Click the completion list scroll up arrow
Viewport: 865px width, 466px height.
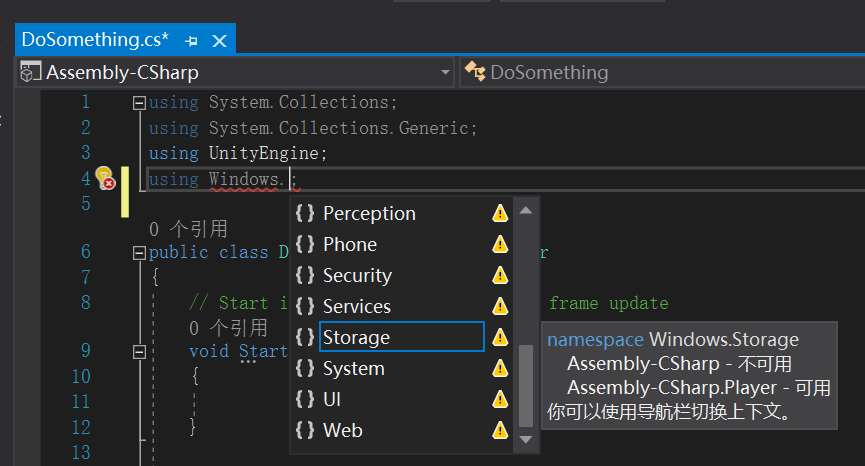tap(526, 210)
